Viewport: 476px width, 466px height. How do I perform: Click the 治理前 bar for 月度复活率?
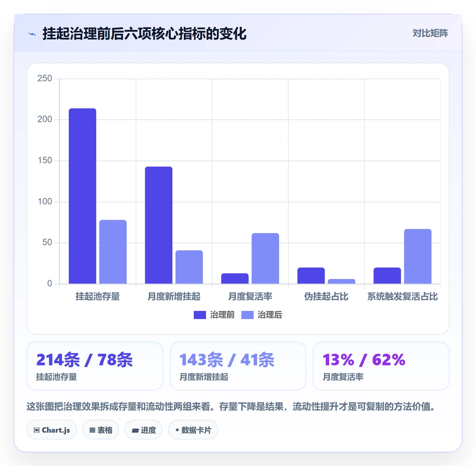(235, 279)
